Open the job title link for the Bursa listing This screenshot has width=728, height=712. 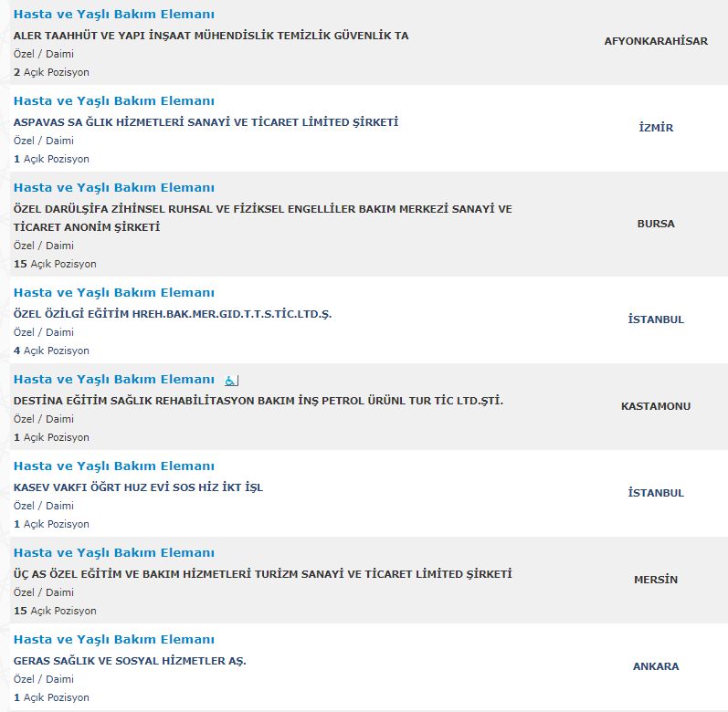tap(114, 188)
